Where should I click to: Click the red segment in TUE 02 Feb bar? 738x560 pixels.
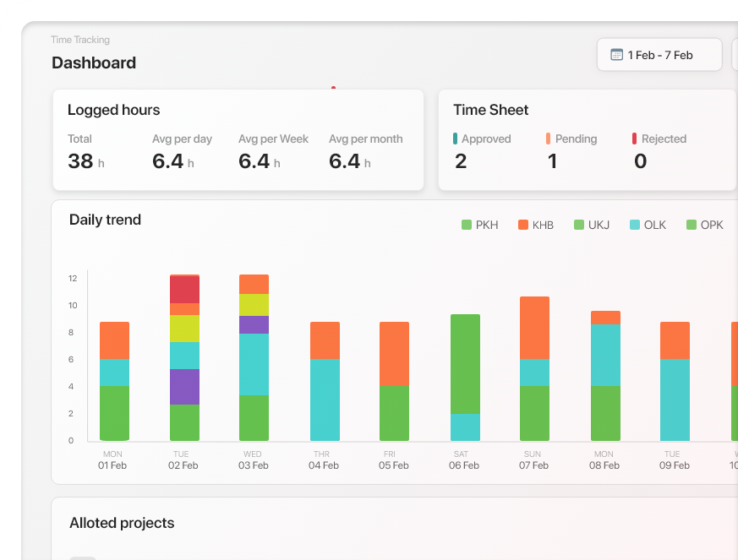(x=184, y=290)
